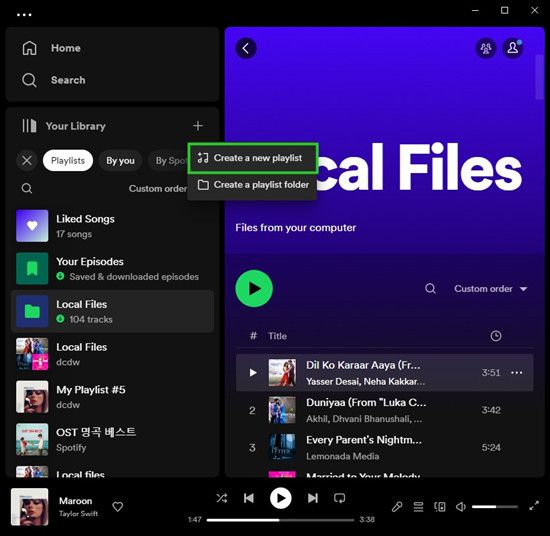This screenshot has height=536, width=550.
Task: Select Every Parent's Nightm... track
Action: pos(363,440)
